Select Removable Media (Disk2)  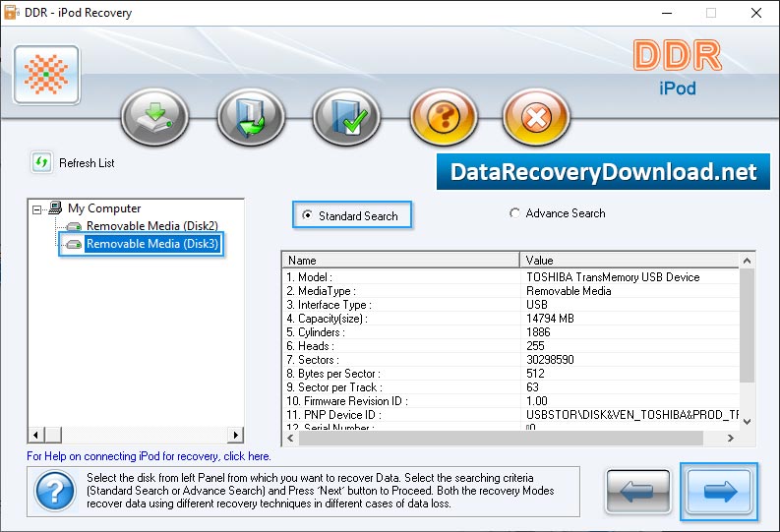(152, 226)
